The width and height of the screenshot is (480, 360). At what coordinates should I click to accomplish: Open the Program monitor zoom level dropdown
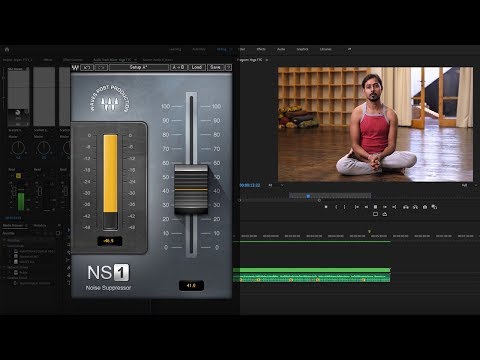click(275, 185)
